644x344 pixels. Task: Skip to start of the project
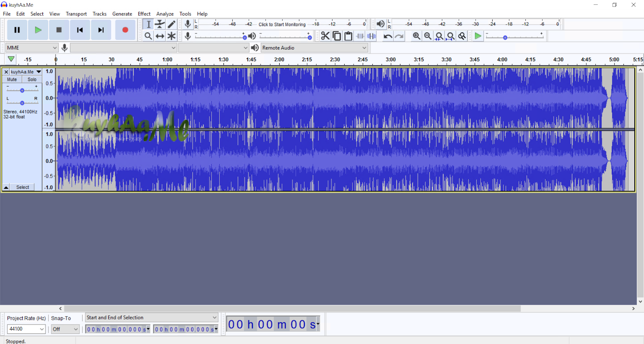tap(80, 30)
